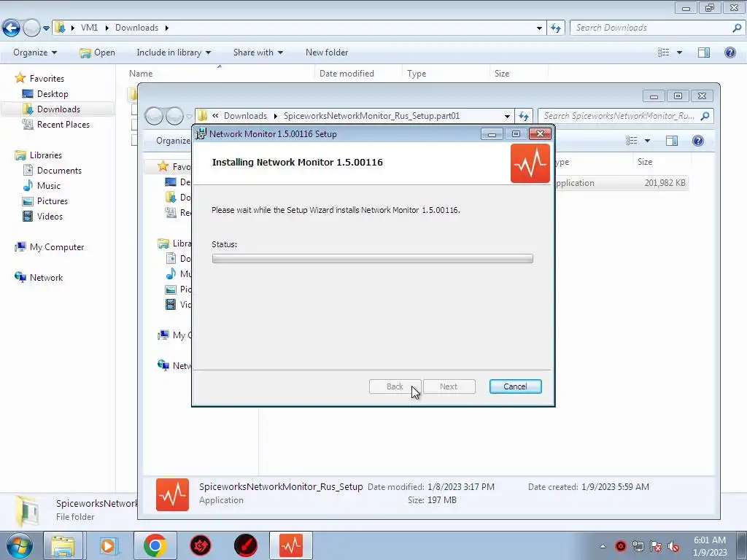Select Desktop in outer navigation pane

coord(53,94)
